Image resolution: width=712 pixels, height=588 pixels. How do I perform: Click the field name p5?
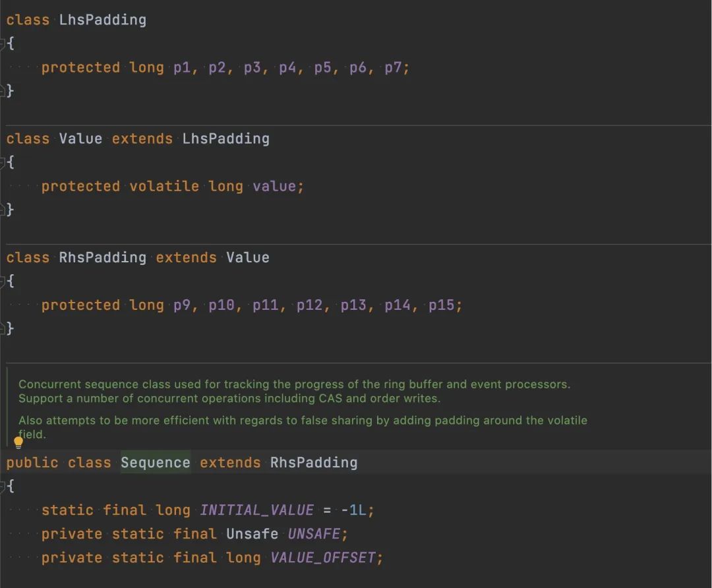(323, 68)
